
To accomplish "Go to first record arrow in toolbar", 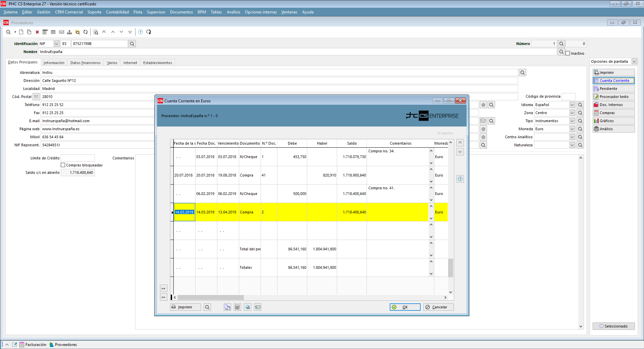I will coord(104,32).
